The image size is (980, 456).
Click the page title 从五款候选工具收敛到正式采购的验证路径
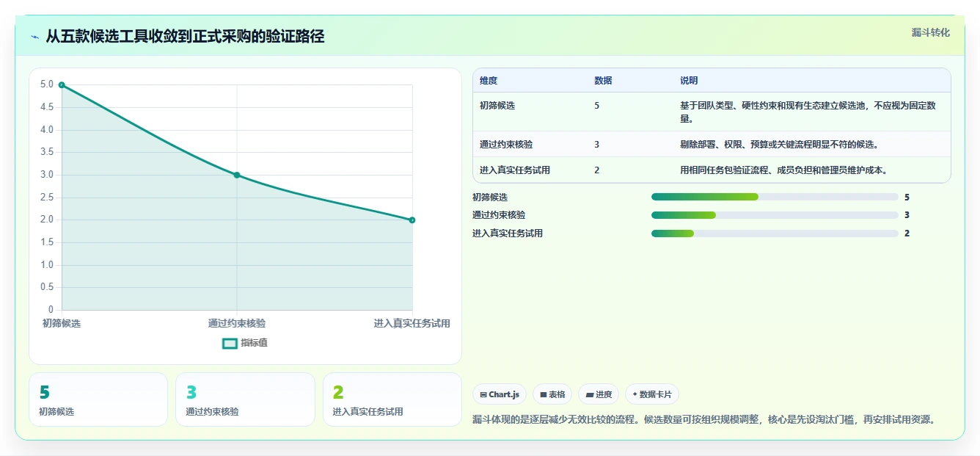tap(185, 37)
